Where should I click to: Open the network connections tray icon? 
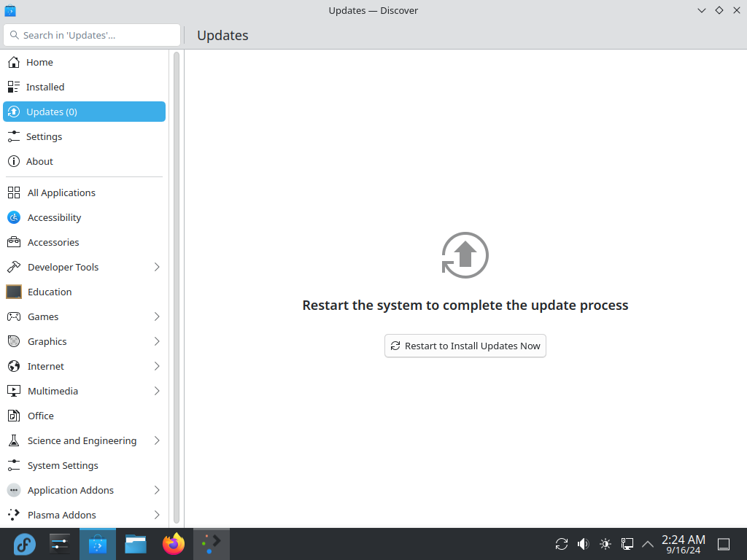tap(627, 544)
